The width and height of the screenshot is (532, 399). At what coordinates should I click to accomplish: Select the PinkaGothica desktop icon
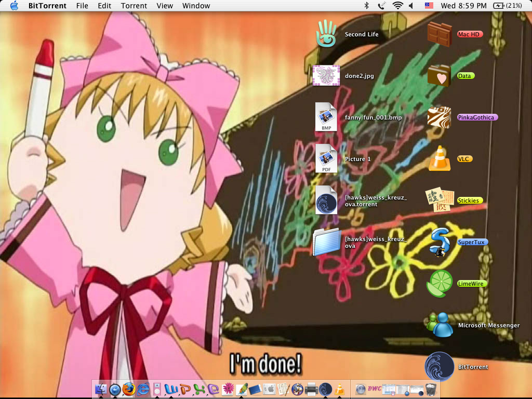(x=440, y=117)
